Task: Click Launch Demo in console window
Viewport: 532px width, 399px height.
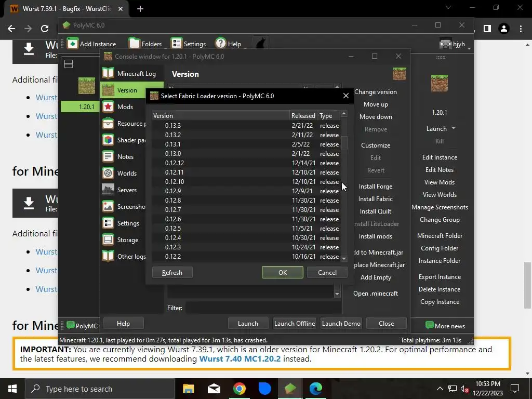Action: click(x=341, y=324)
